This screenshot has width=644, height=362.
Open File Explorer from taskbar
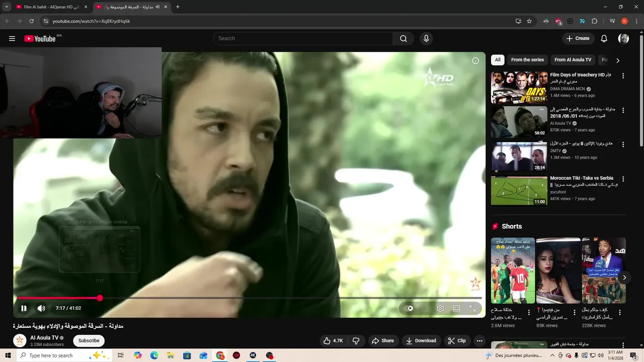pos(171,355)
